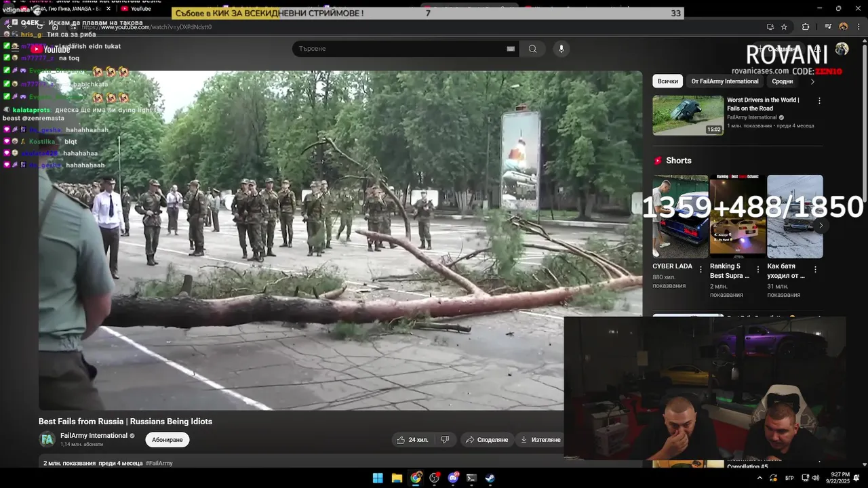This screenshot has width=868, height=488.
Task: Start voice search with microphone icon
Action: tap(561, 49)
